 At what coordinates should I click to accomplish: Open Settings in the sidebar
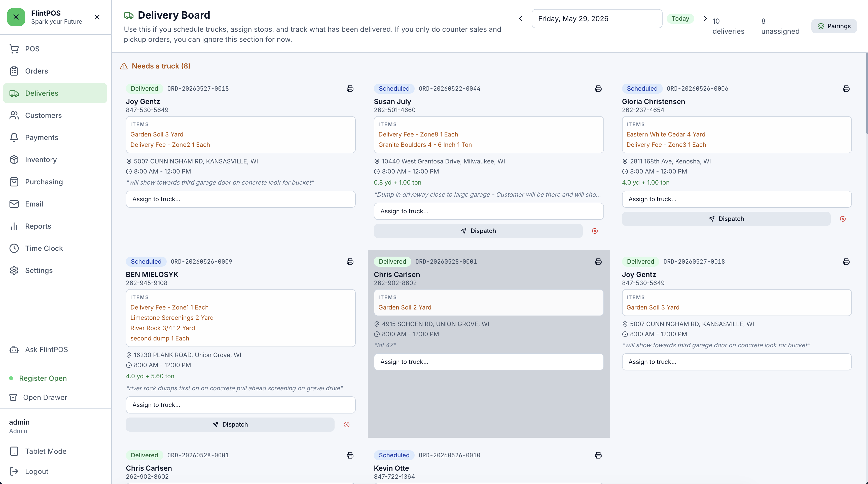[55, 271]
